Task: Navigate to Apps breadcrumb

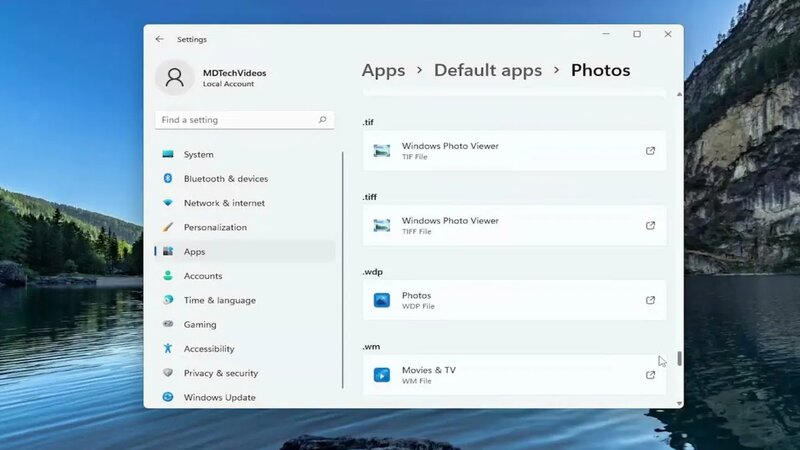Action: (383, 70)
